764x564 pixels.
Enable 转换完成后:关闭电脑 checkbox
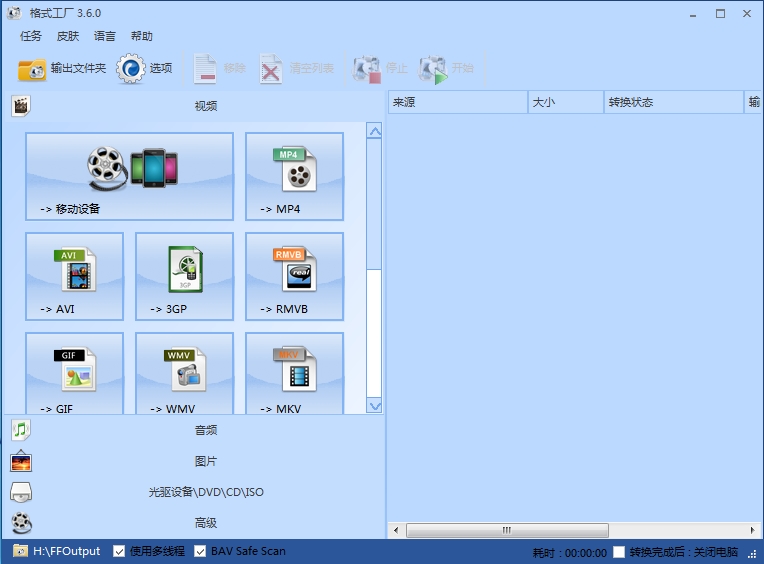(620, 552)
